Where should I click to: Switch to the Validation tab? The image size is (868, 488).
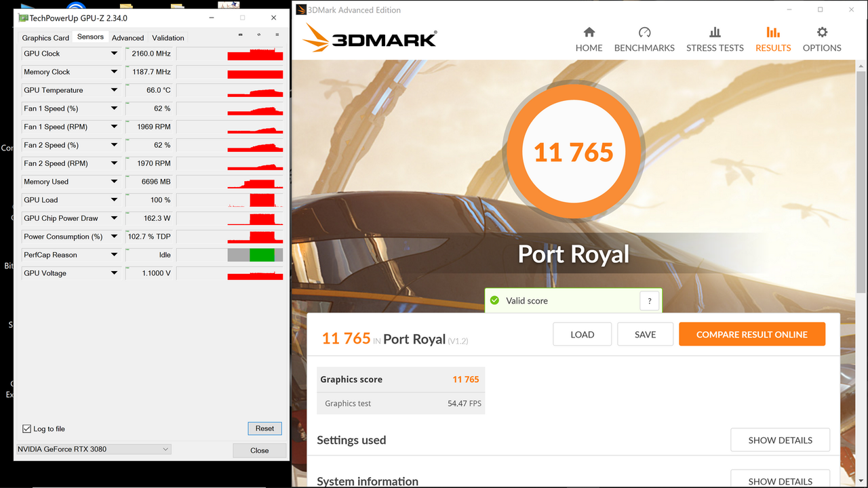coord(168,38)
